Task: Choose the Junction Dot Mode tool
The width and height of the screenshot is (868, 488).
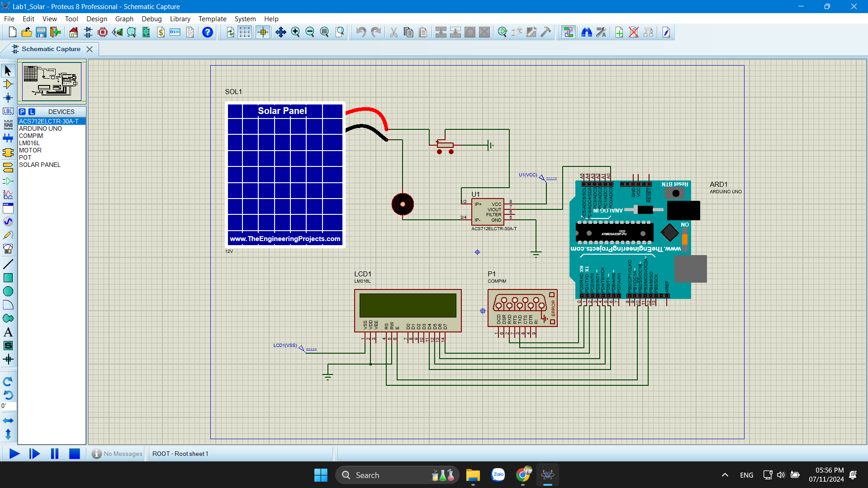Action: click(8, 98)
